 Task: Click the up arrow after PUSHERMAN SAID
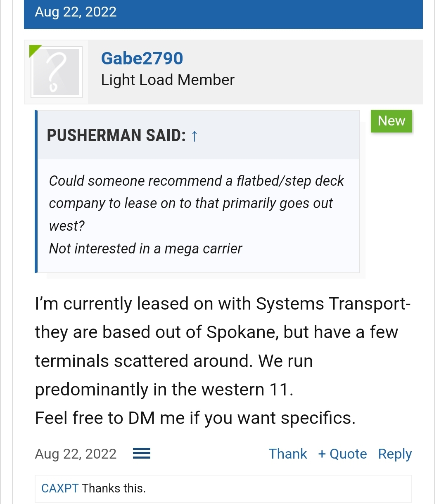tap(195, 136)
